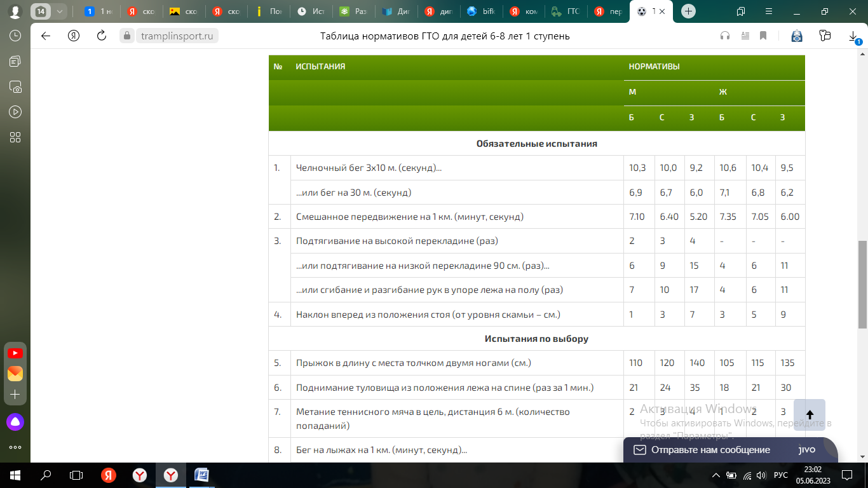
Task: Open the downloads panel
Action: point(853,37)
